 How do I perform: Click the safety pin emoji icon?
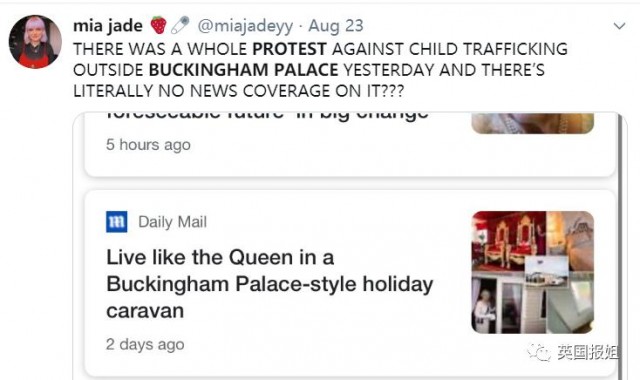(x=180, y=25)
